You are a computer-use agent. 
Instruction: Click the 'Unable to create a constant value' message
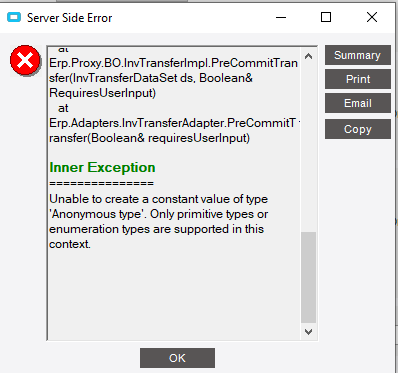159,221
